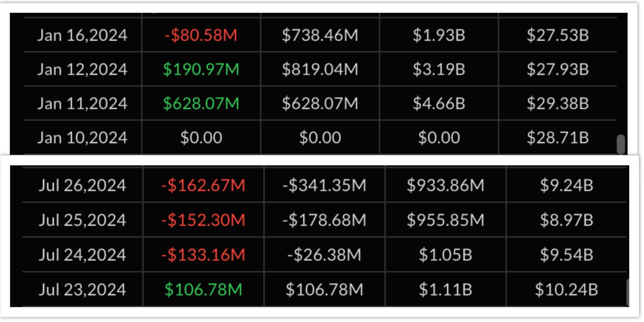Click the $4.66B value cell
The image size is (644, 322).
[439, 103]
